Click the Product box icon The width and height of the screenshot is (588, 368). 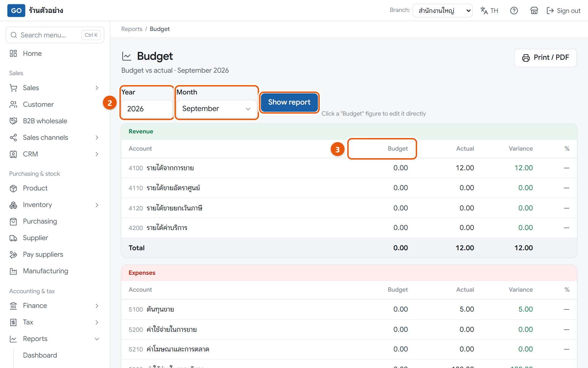pos(13,188)
